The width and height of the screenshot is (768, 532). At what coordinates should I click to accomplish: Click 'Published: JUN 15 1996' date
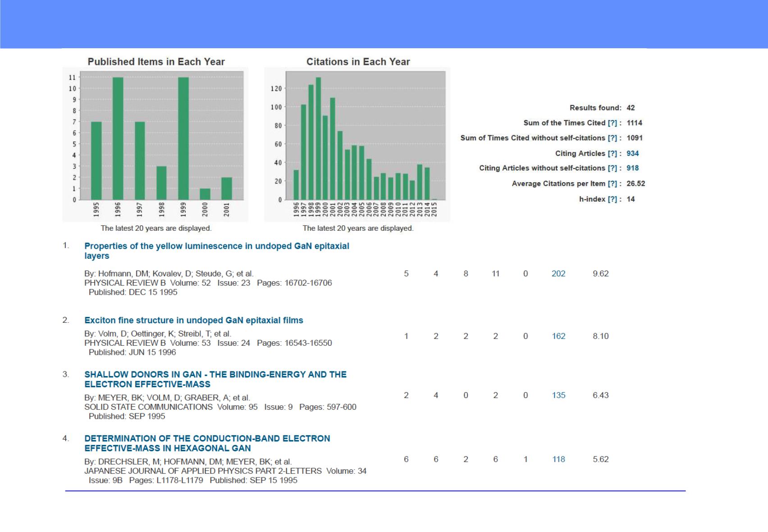tap(133, 353)
